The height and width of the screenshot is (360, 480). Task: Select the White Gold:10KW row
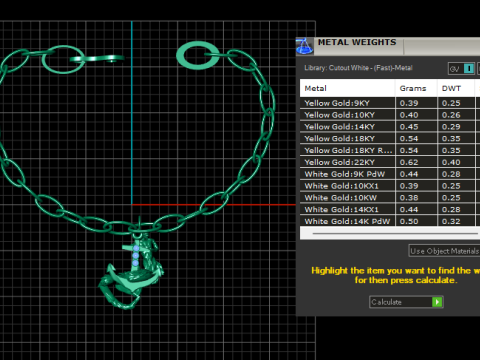390,198
